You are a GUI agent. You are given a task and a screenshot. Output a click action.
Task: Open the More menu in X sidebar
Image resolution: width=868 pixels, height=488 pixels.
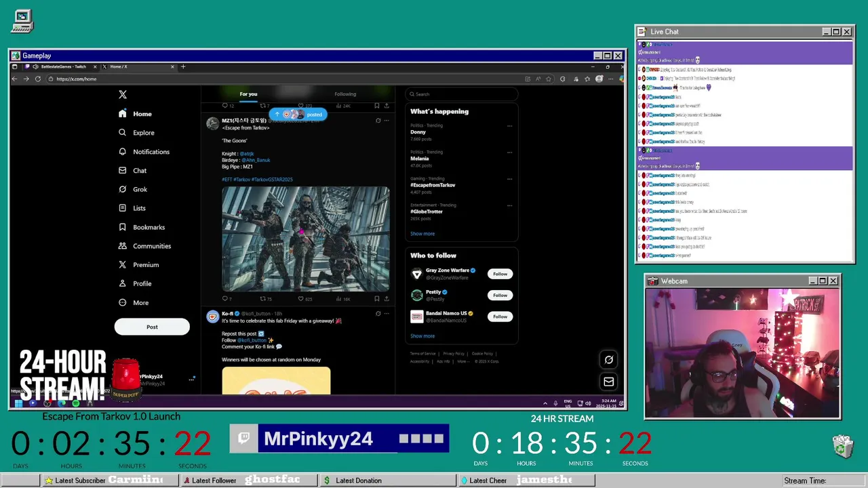click(x=134, y=303)
